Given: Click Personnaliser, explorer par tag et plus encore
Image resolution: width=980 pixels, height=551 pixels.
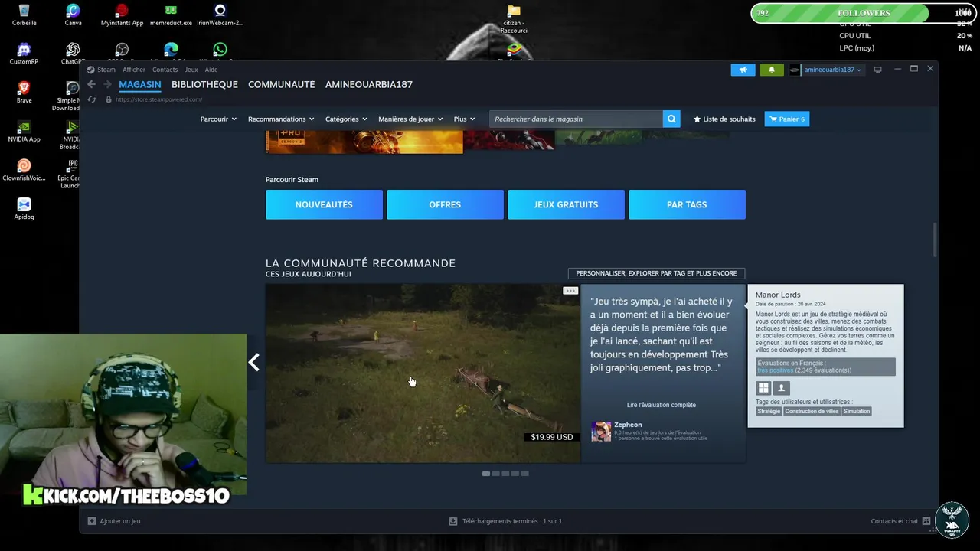Looking at the screenshot, I should (x=656, y=273).
